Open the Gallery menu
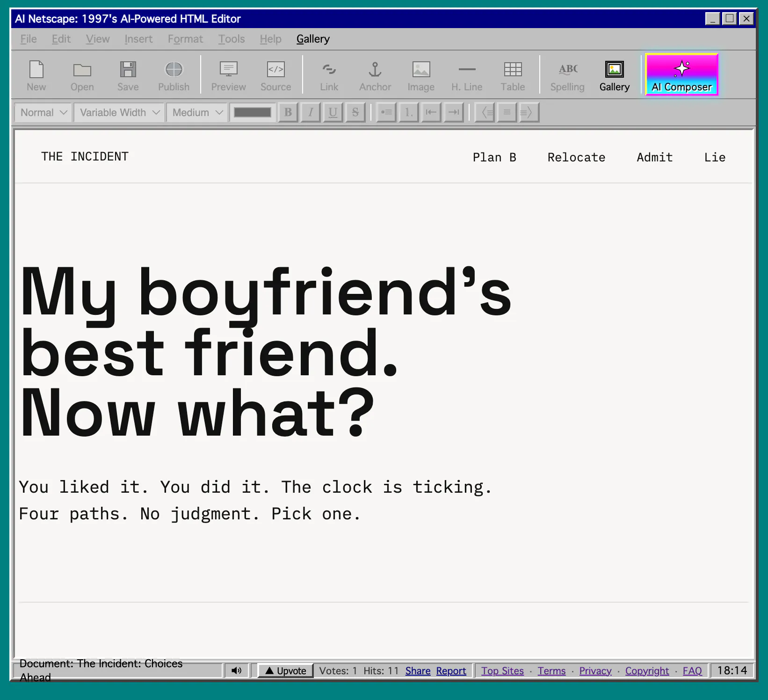 [313, 39]
